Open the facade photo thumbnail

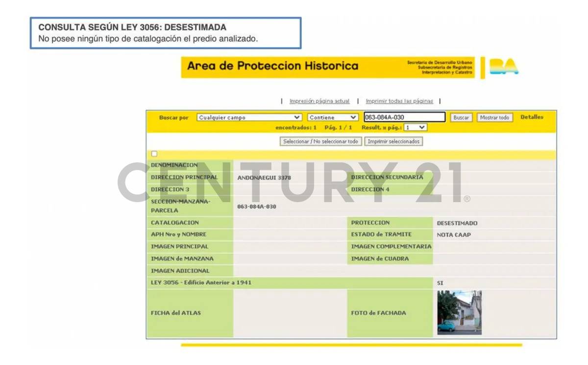click(x=459, y=313)
